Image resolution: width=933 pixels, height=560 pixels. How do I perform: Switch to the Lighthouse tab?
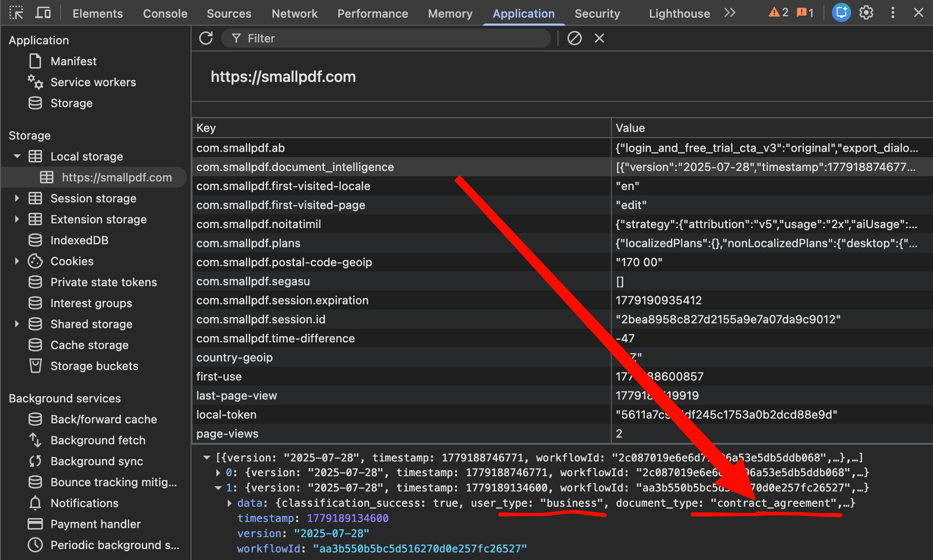[679, 13]
